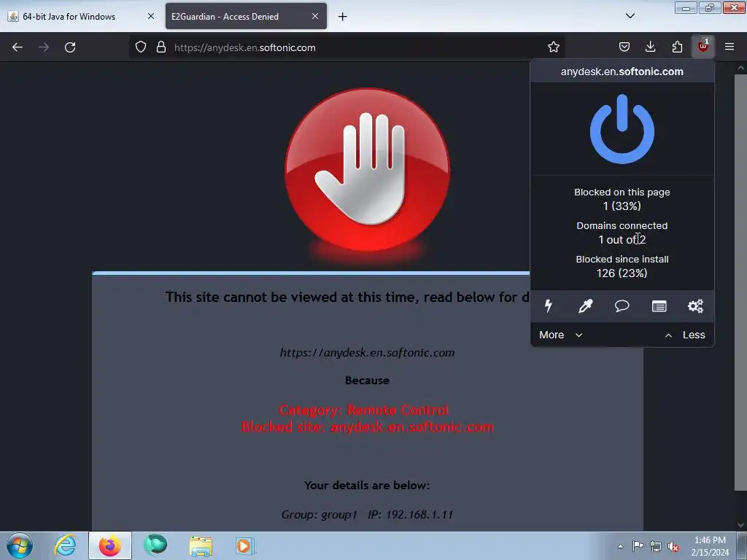Save page to Pocket icon
The height and width of the screenshot is (560, 747).
click(x=624, y=47)
